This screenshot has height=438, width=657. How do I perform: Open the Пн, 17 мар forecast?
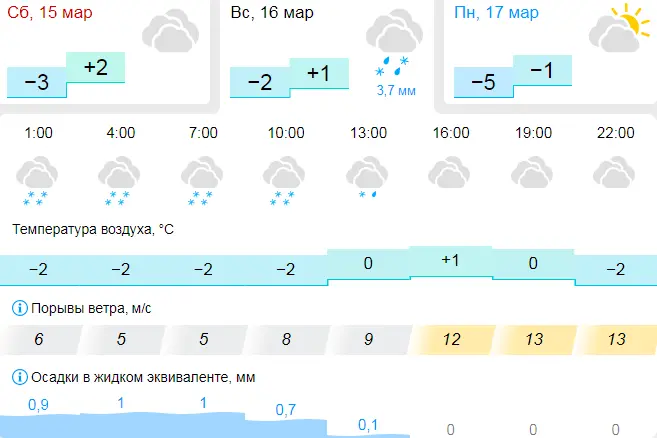pos(496,13)
